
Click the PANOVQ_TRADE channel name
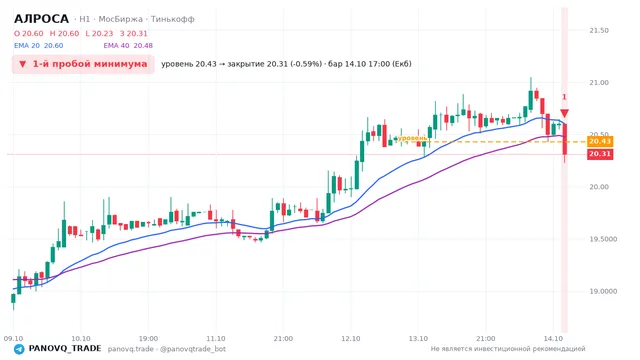[65, 349]
